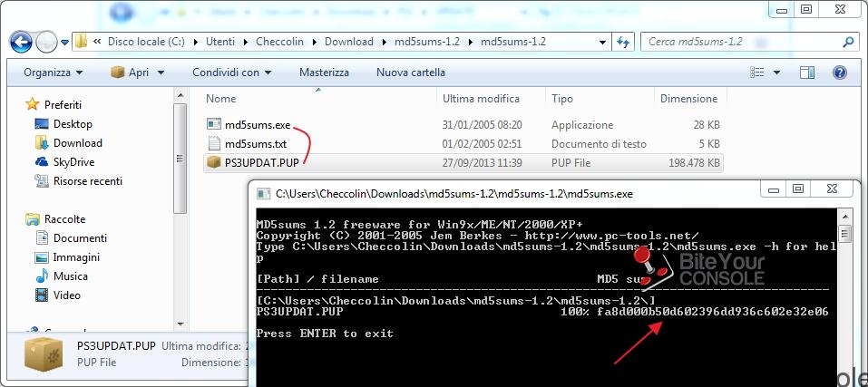This screenshot has height=387, width=868.
Task: Open Video library
Action: pos(66,295)
